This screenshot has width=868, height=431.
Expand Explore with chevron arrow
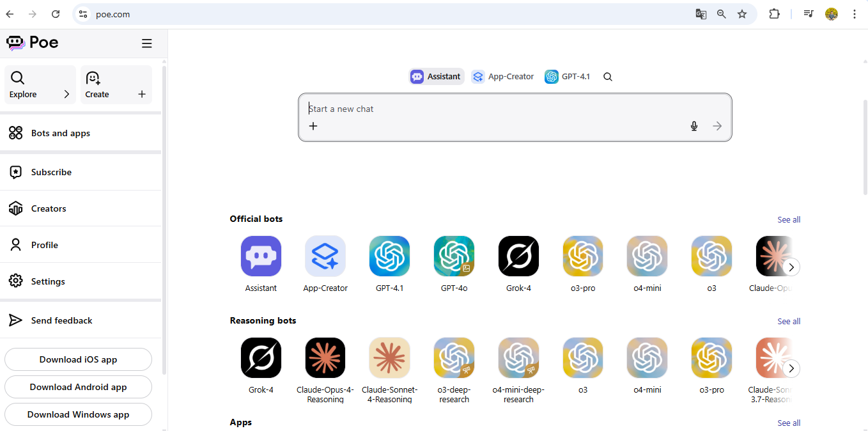point(66,94)
